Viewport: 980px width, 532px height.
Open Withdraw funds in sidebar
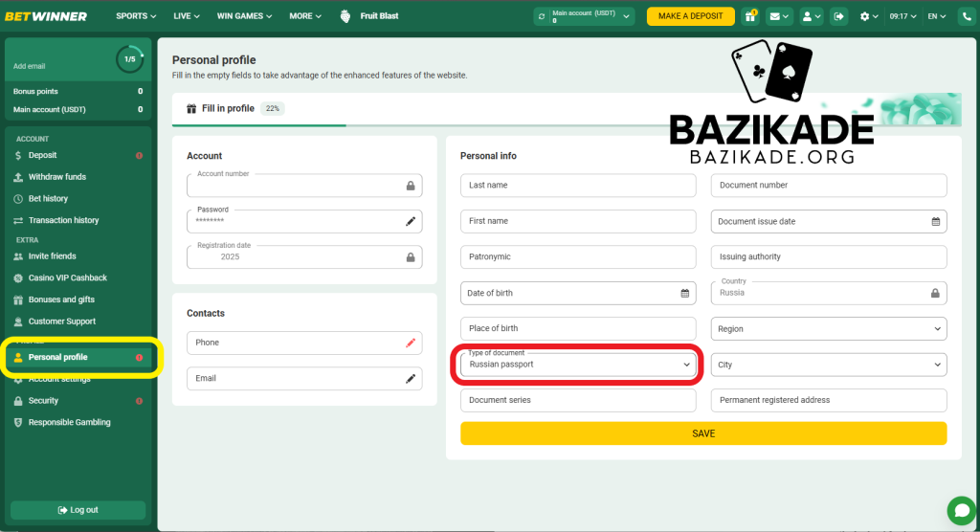tap(78, 177)
